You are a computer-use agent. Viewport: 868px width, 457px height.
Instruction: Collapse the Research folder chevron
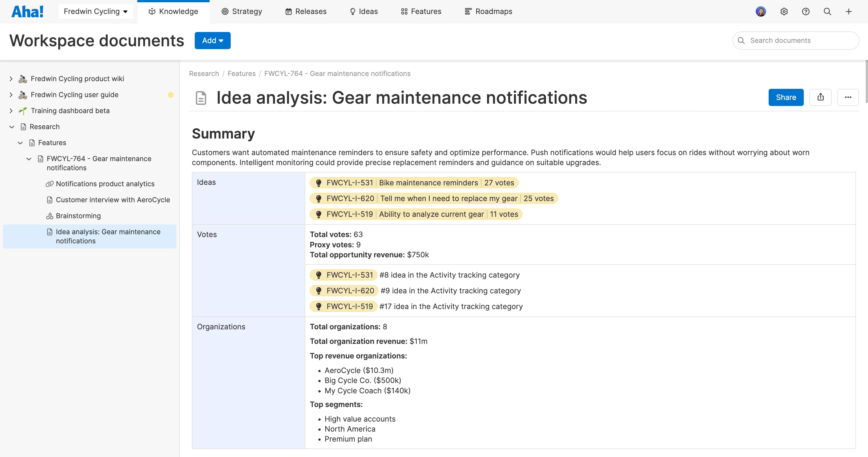pyautogui.click(x=11, y=127)
